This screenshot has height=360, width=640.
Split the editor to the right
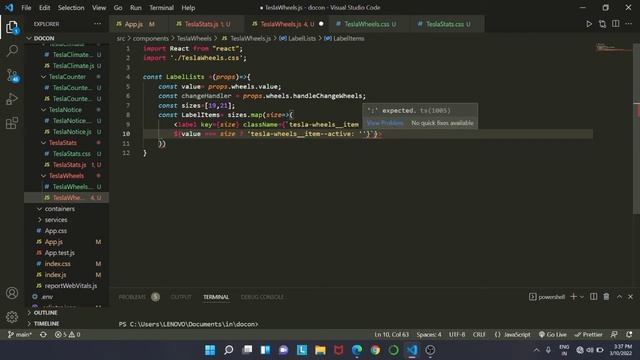(x=616, y=24)
